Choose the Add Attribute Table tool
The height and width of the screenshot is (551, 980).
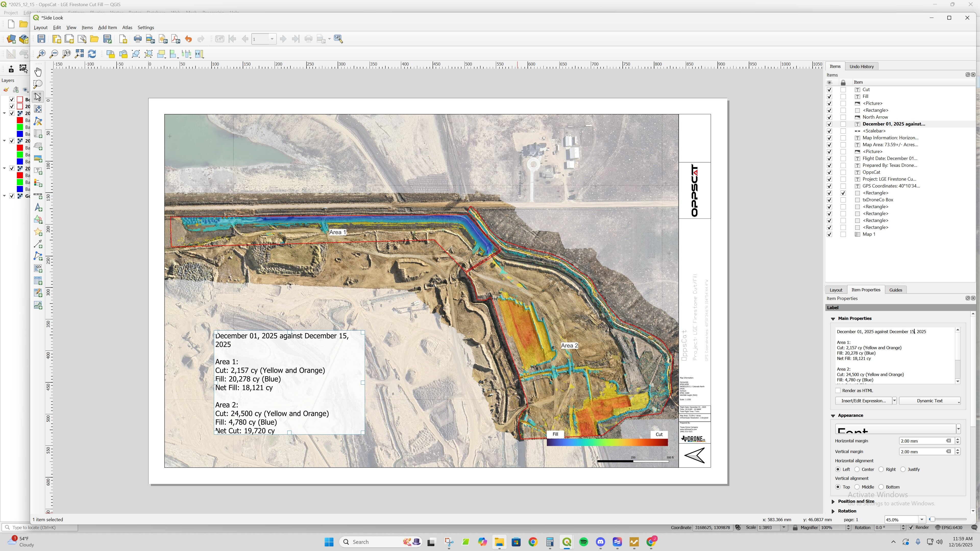pos(38,281)
